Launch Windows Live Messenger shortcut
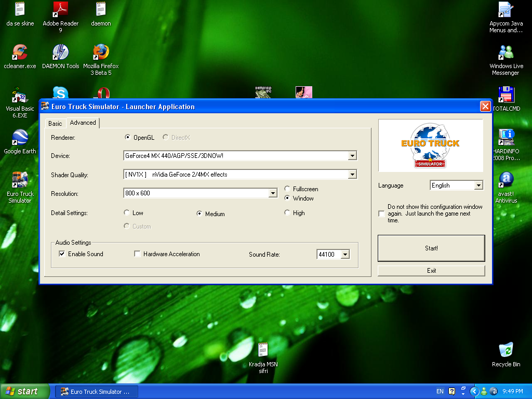Viewport: 532px width, 399px height. click(506, 60)
